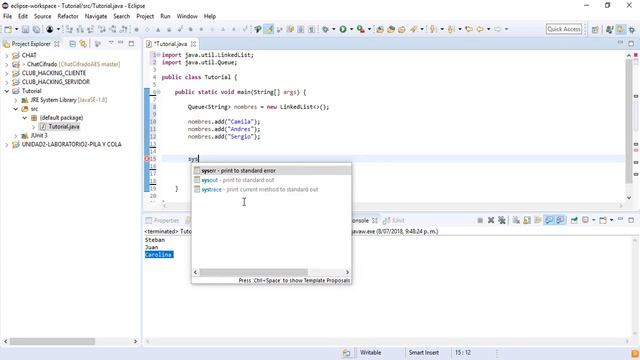Expand the JUnit 3 library node
Viewport: 640px width, 360px height.
tap(16, 136)
